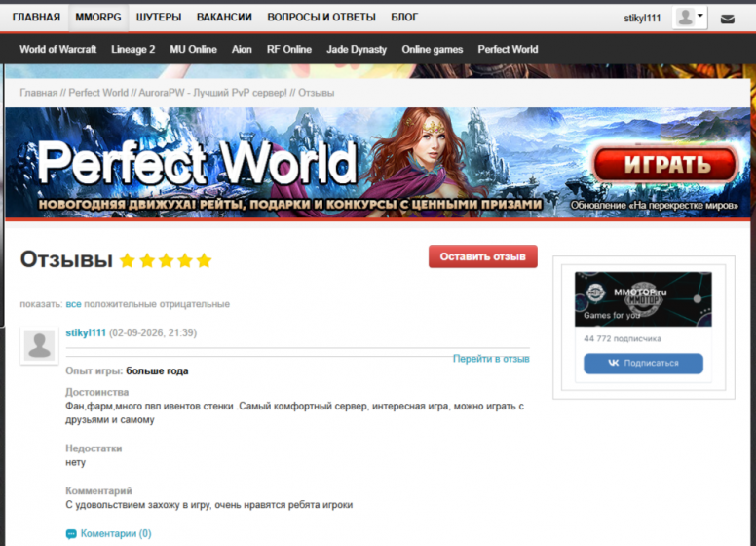Click the Главная breadcrumb link
Screen dimensions: 756x546
pos(39,93)
